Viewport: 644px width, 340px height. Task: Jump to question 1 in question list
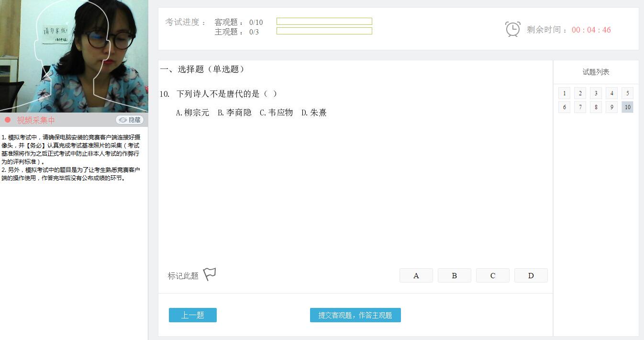pyautogui.click(x=564, y=93)
